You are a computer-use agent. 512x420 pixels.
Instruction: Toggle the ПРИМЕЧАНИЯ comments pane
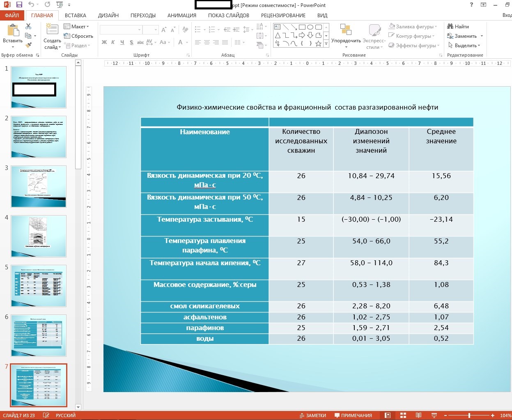pos(353,415)
